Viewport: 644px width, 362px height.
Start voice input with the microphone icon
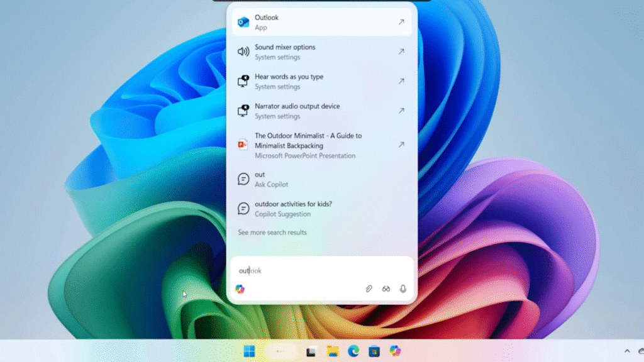[x=403, y=289]
